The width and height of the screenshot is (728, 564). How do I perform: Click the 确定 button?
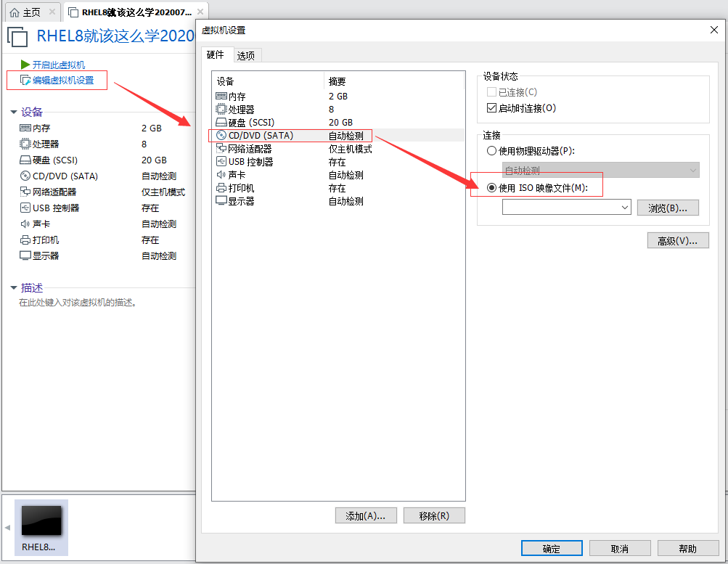[x=552, y=548]
